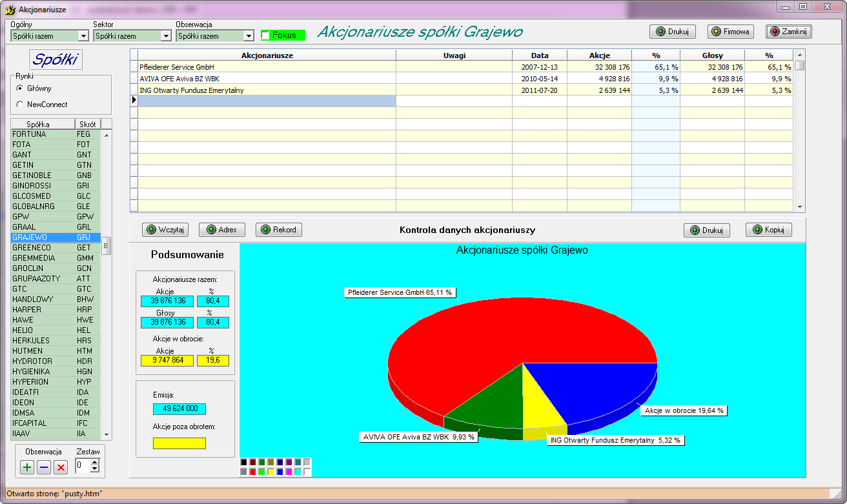847x504 pixels.
Task: Click the HYDROTOR abbreviation HDR cell
Action: click(x=88, y=361)
